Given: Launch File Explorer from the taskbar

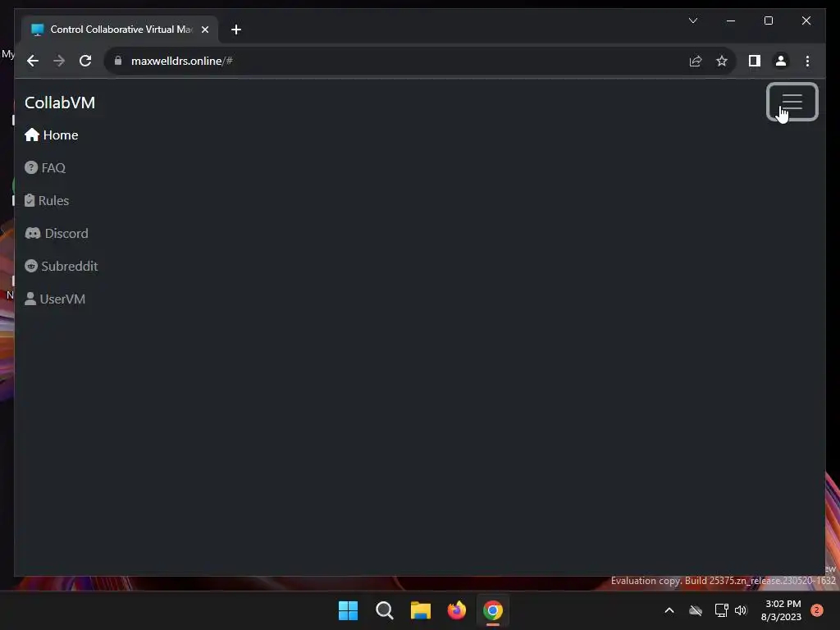Looking at the screenshot, I should point(421,610).
